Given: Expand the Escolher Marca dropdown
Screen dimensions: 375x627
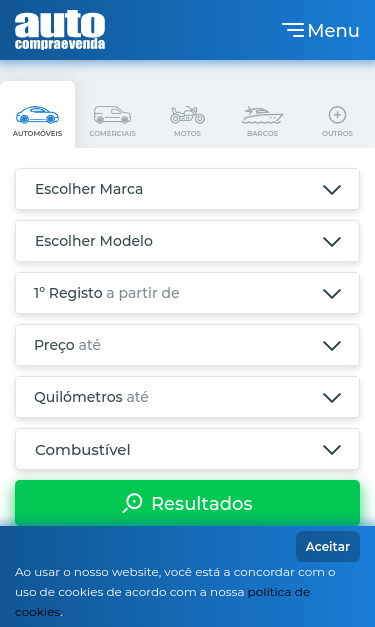Looking at the screenshot, I should click(188, 189).
